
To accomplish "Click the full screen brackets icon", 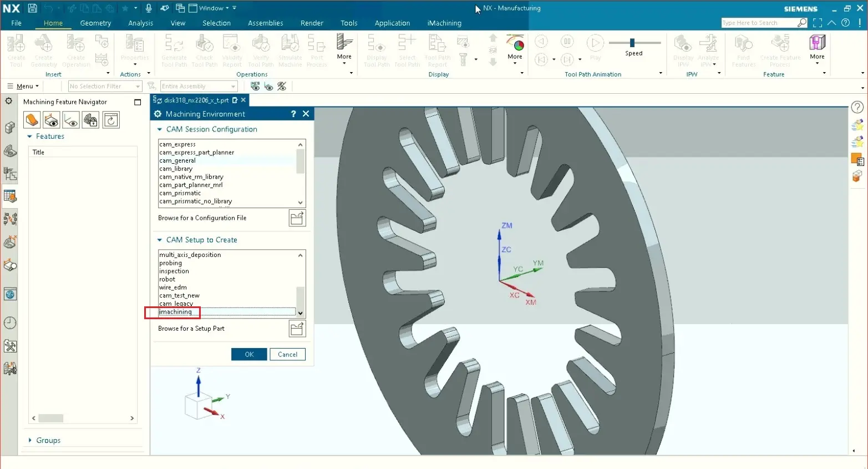I will tap(818, 23).
